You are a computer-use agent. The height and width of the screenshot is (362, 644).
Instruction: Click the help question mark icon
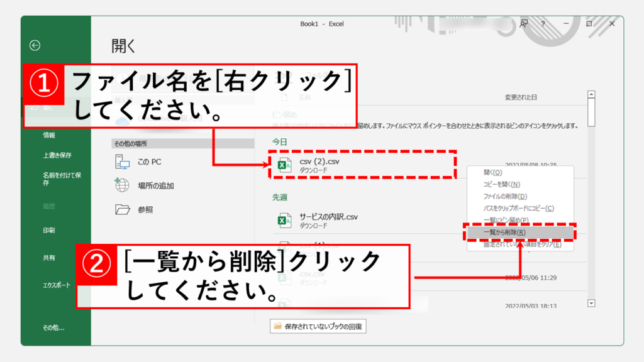[543, 24]
